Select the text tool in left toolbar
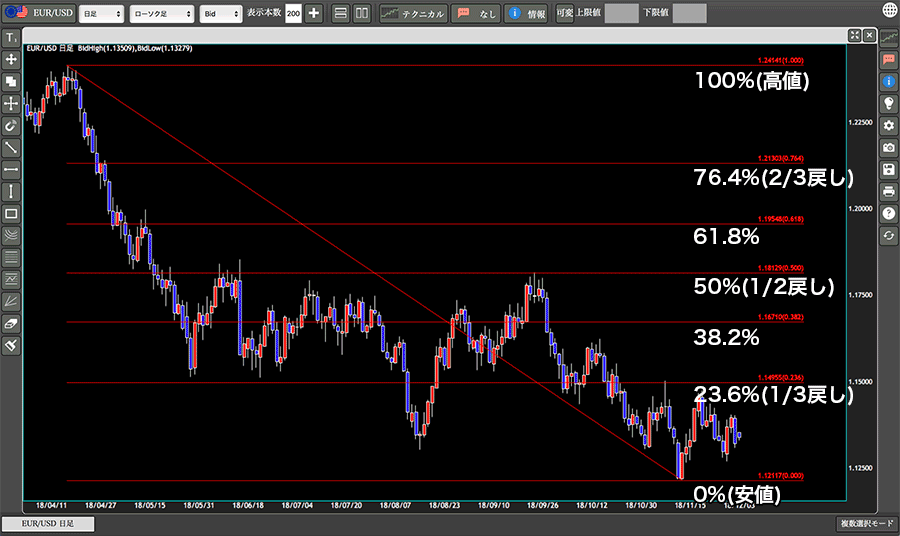This screenshot has width=900, height=536. pos(11,38)
